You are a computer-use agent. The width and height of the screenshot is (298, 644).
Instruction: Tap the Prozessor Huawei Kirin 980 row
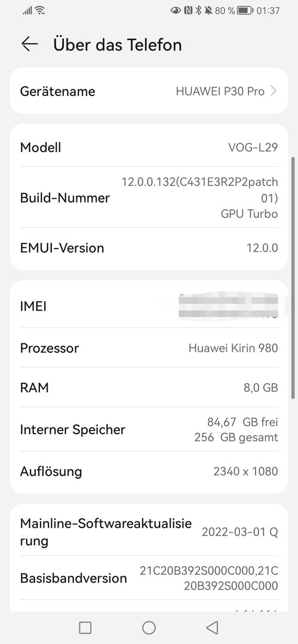[x=149, y=348]
